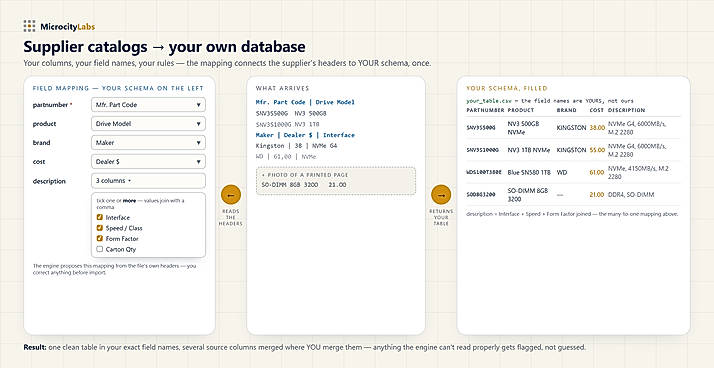Click the MicrocityLabs brand name
Viewport: 714px width, 368px height.
(67, 26)
